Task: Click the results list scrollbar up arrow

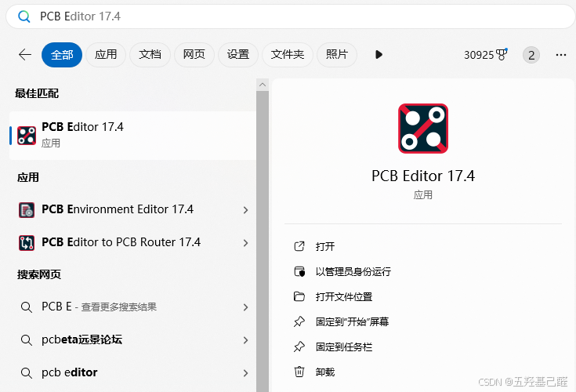Action: click(x=263, y=85)
